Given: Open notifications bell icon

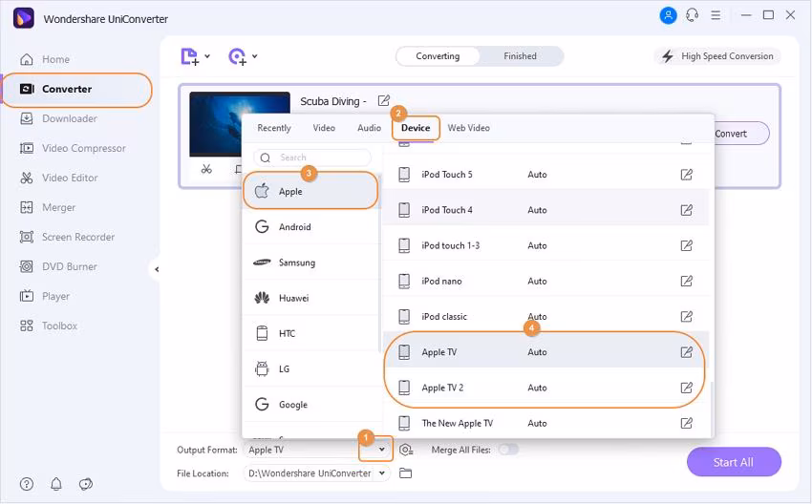Looking at the screenshot, I should coord(56,484).
